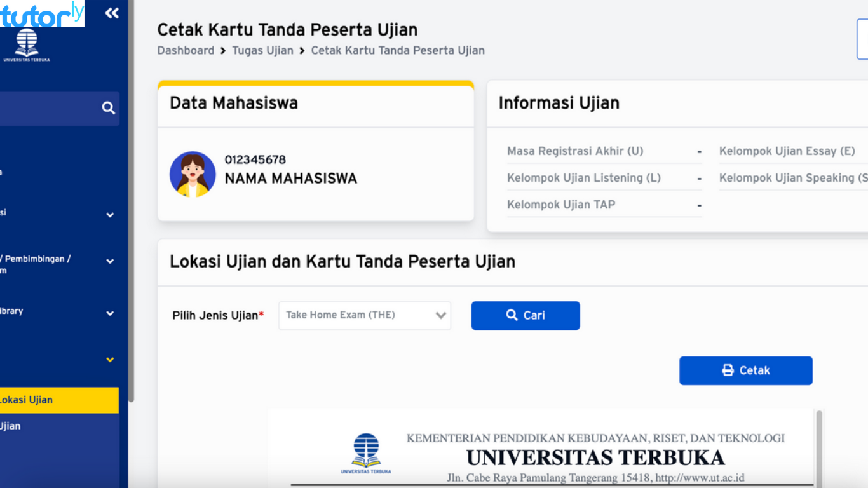Viewport: 868px width, 488px height.
Task: Click the Cari button
Action: click(526, 315)
